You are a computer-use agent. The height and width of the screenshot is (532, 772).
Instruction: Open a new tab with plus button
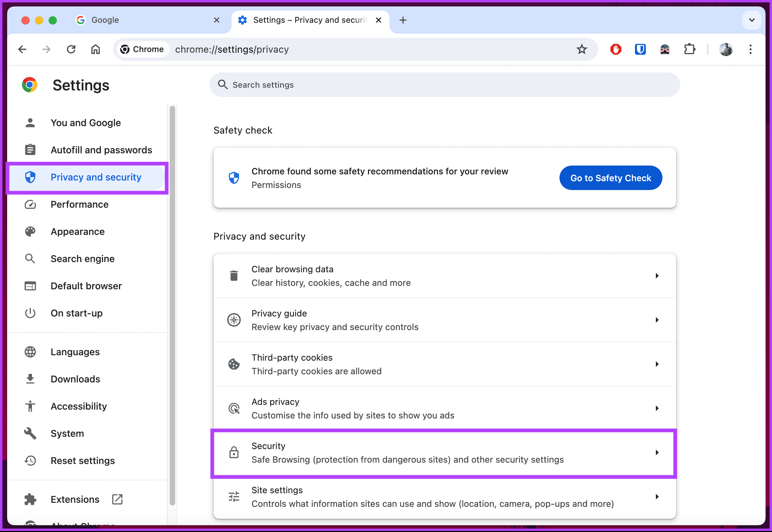403,20
